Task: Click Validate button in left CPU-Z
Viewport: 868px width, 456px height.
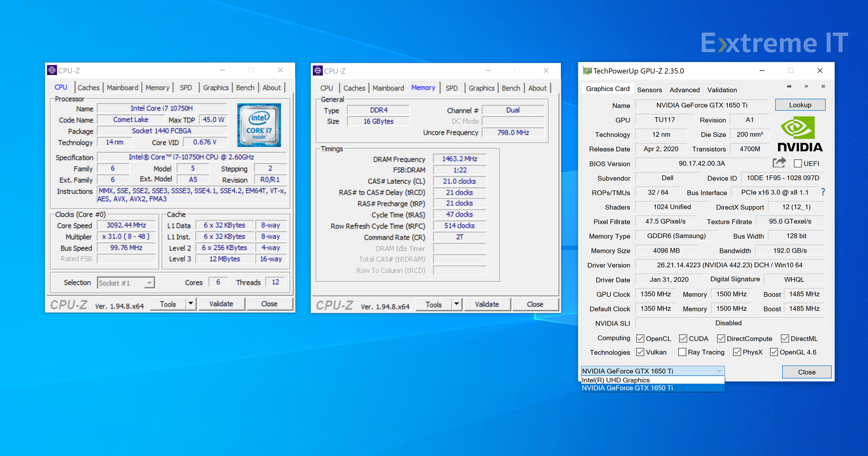Action: point(221,304)
